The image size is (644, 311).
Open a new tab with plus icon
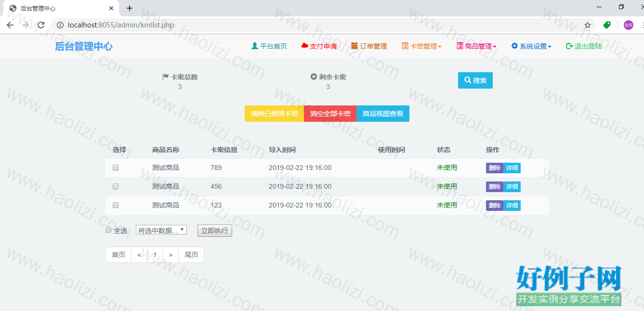130,8
